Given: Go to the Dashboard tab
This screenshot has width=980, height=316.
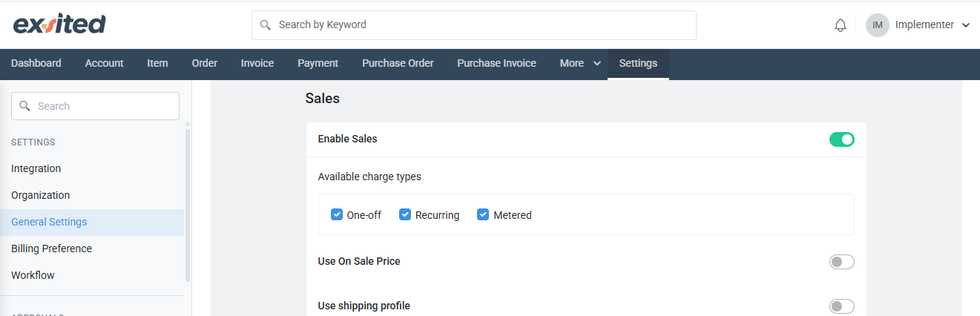Looking at the screenshot, I should pyautogui.click(x=36, y=63).
